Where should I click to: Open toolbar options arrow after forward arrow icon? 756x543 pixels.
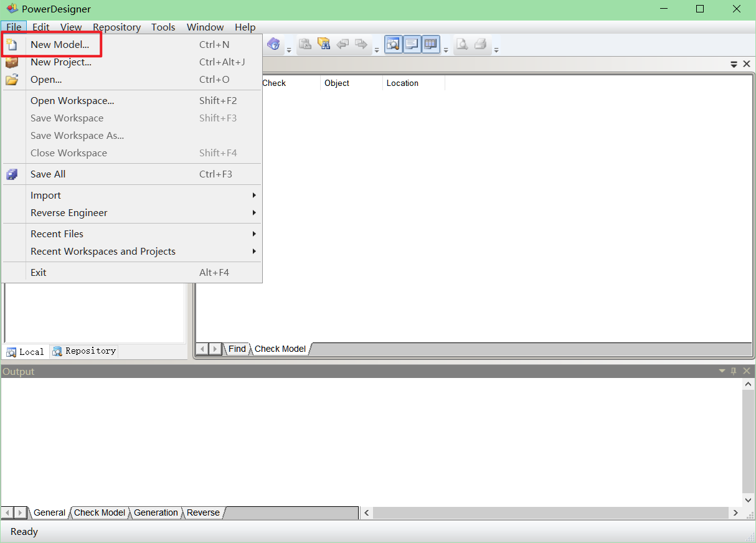(377, 49)
